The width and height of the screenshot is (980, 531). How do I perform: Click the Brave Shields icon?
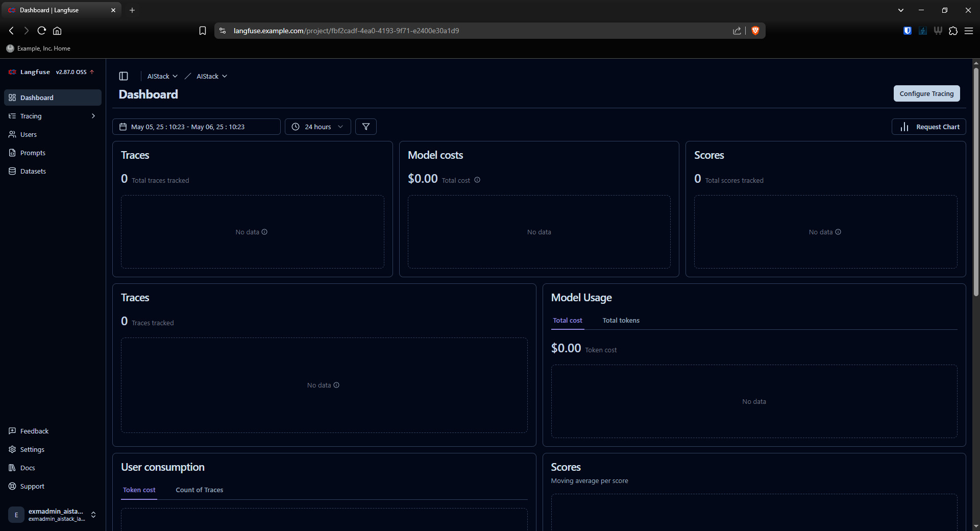pos(755,31)
